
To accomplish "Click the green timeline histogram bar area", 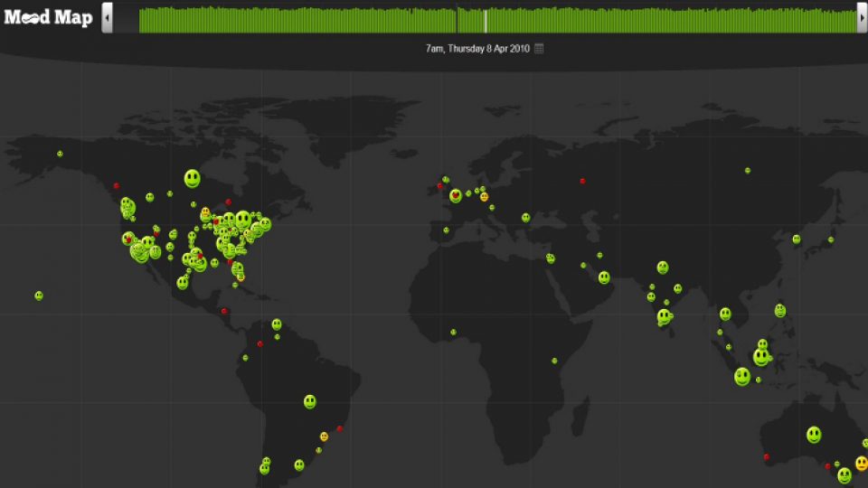I will coord(498,19).
